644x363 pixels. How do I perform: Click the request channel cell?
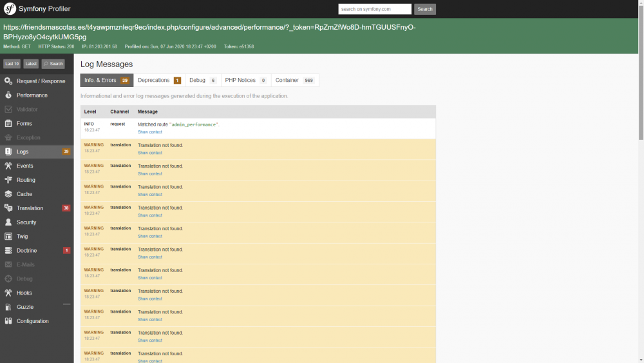[x=117, y=124]
